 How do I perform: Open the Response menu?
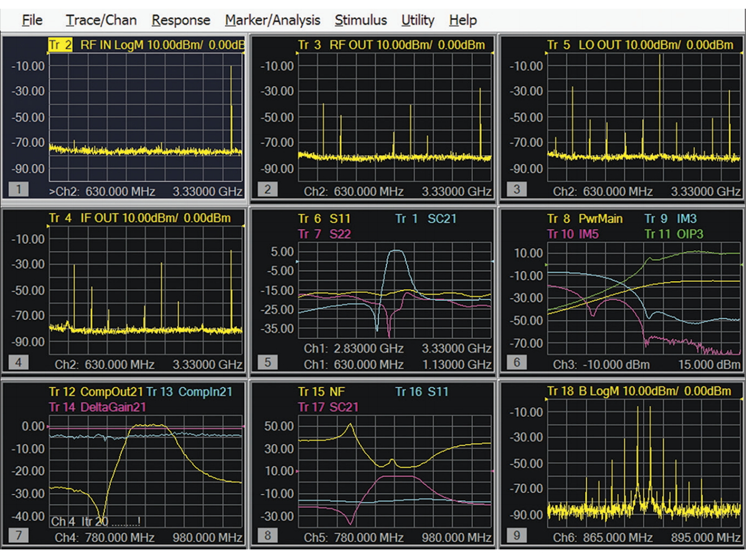(x=181, y=20)
